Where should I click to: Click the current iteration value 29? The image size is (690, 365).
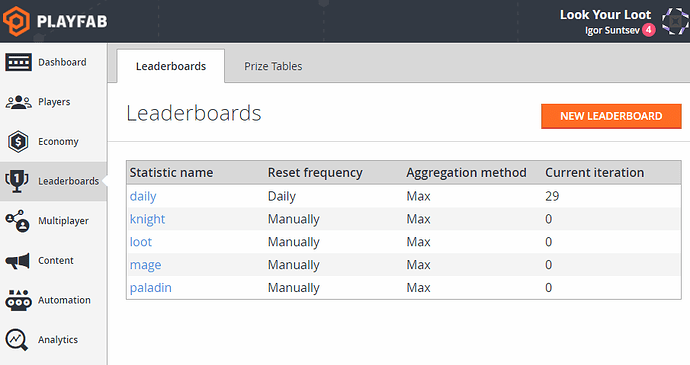point(552,196)
